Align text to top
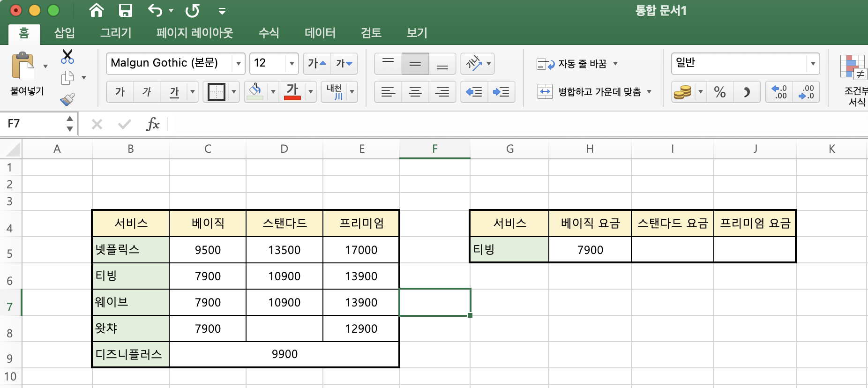Screen dimensions: 868x388 pyautogui.click(x=388, y=64)
